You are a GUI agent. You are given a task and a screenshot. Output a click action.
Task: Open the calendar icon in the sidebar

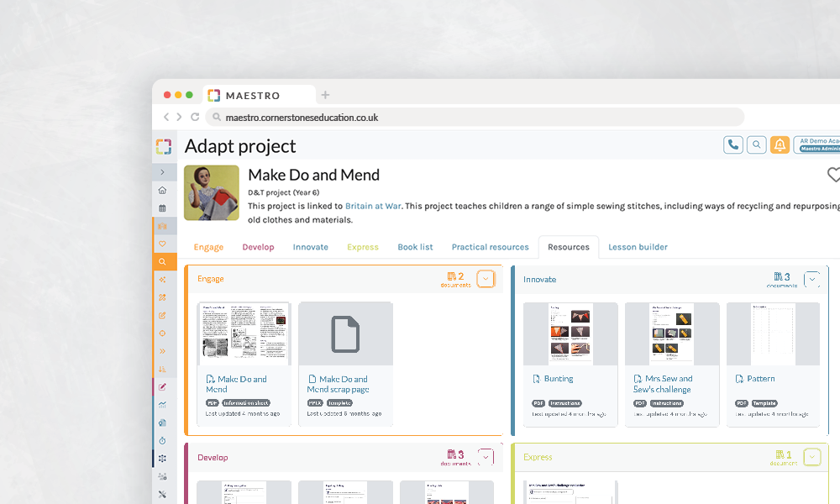162,207
